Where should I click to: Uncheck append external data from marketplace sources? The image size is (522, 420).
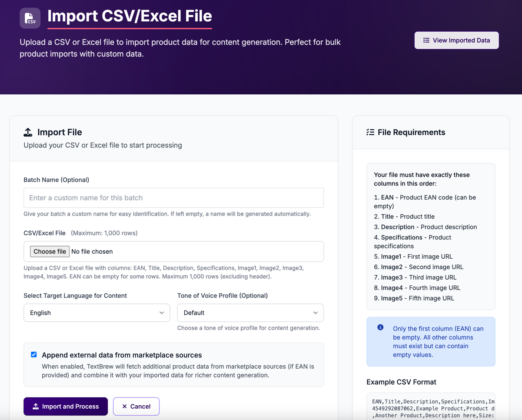tap(33, 354)
